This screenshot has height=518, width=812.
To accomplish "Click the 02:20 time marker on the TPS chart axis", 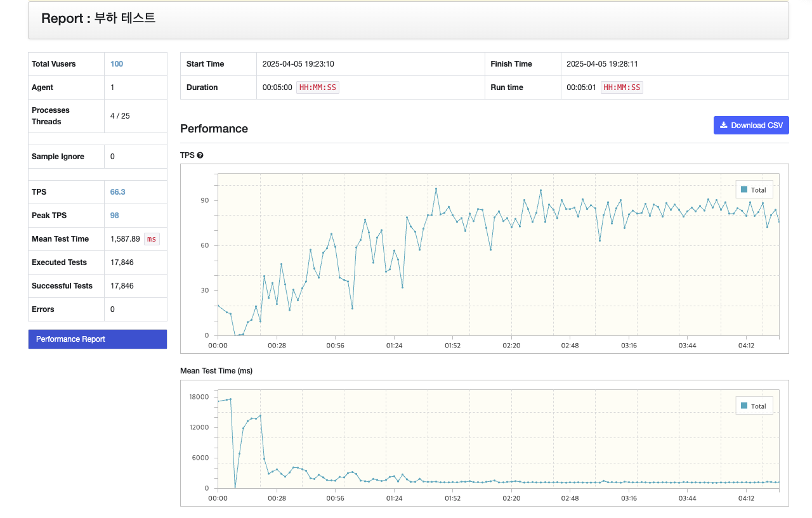I will [x=511, y=346].
